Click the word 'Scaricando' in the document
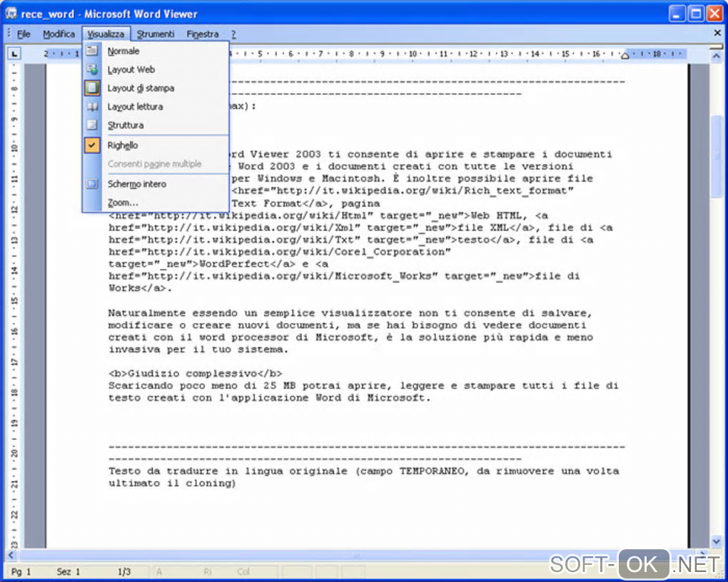The width and height of the screenshot is (728, 582). (x=141, y=386)
